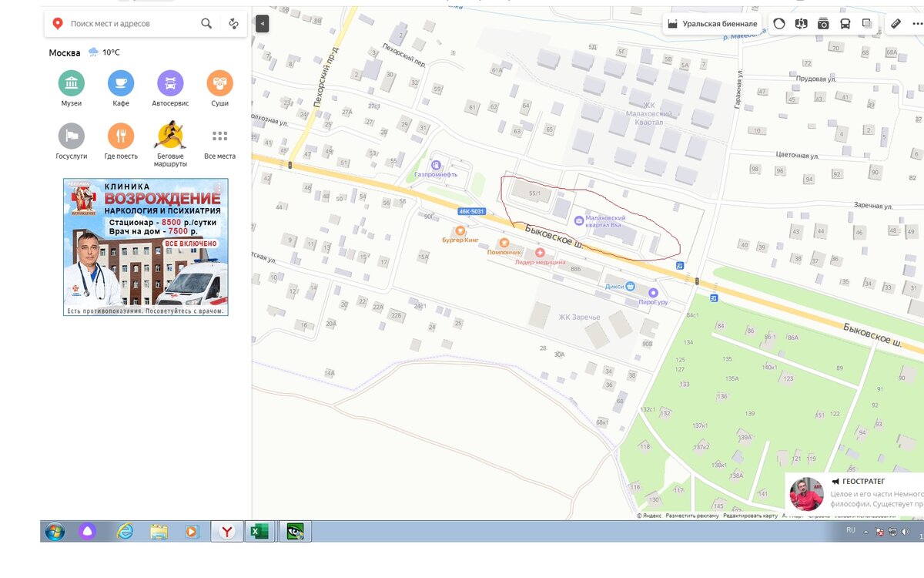Click the 'Редактировать карту' link
The height and width of the screenshot is (578, 924).
pos(750,516)
